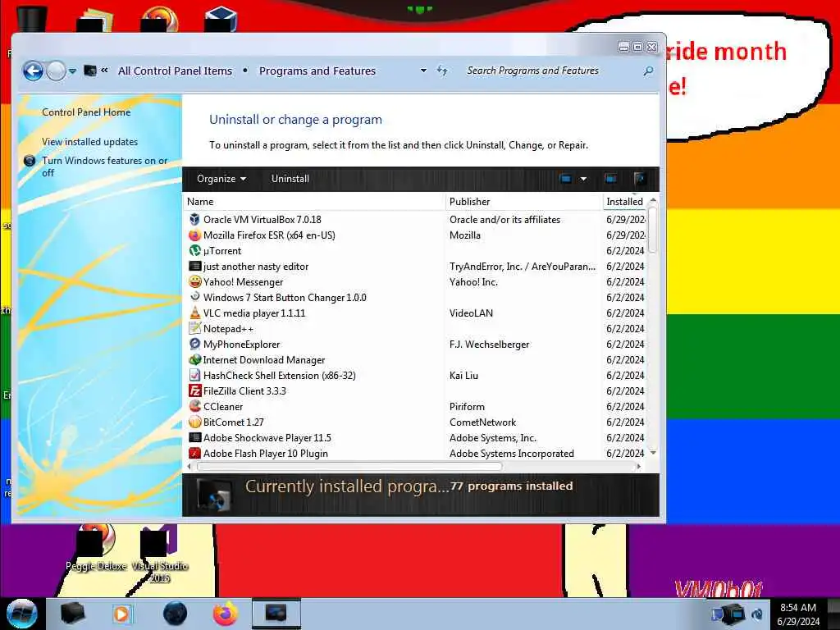Click the Uninstall toolbar button
Screen dimensions: 840x630
(x=290, y=179)
